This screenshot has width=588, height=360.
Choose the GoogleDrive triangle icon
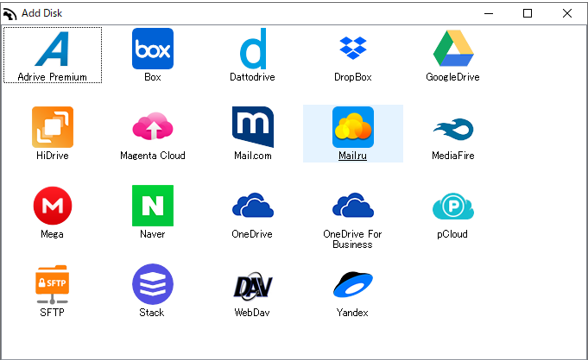[453, 48]
